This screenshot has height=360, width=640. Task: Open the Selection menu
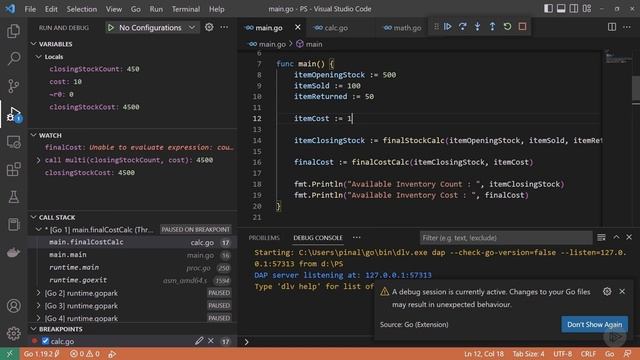pyautogui.click(x=82, y=9)
